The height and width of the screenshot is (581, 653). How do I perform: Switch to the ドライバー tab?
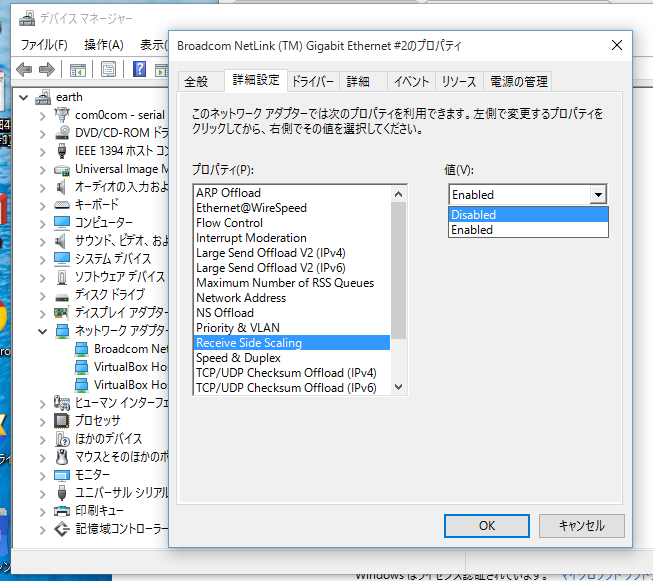pyautogui.click(x=313, y=81)
